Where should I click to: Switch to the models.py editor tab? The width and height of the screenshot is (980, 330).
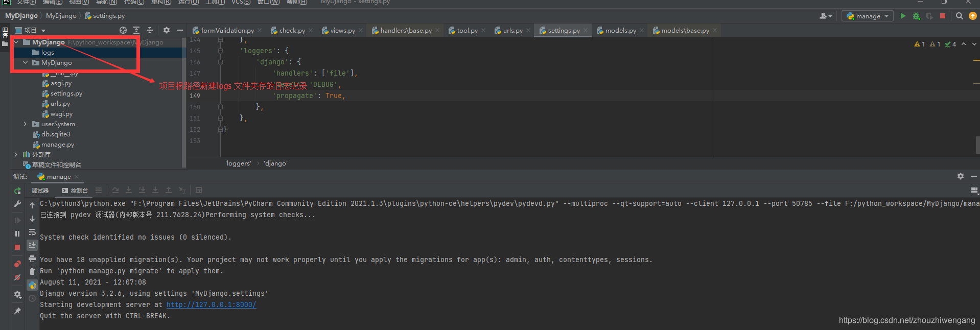coord(620,31)
